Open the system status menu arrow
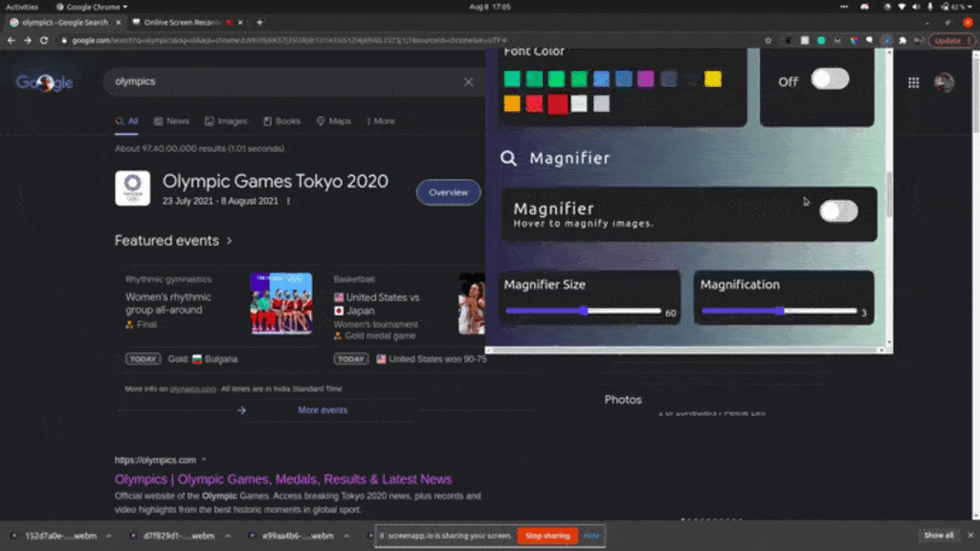This screenshot has height=551, width=980. (971, 7)
